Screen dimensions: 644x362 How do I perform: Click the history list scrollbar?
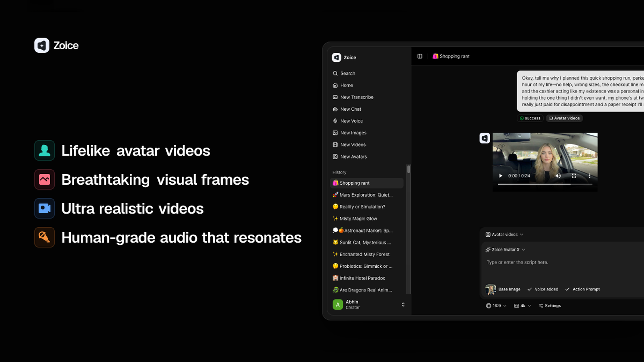tap(408, 169)
